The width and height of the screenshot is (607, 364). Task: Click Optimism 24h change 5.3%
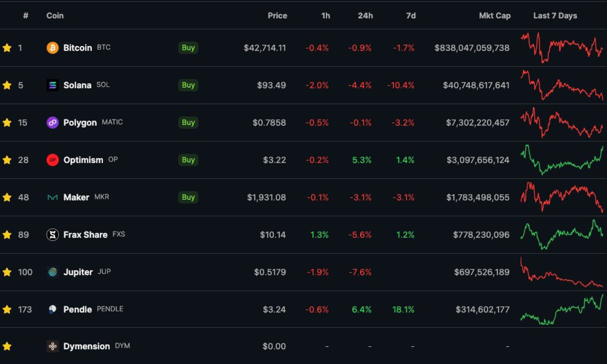362,160
